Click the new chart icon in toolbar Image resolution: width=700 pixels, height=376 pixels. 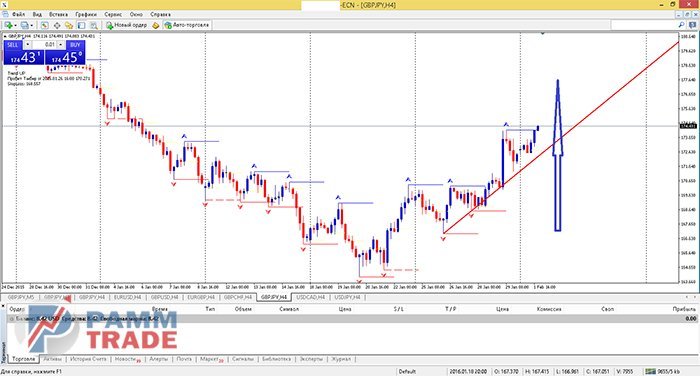[8, 25]
